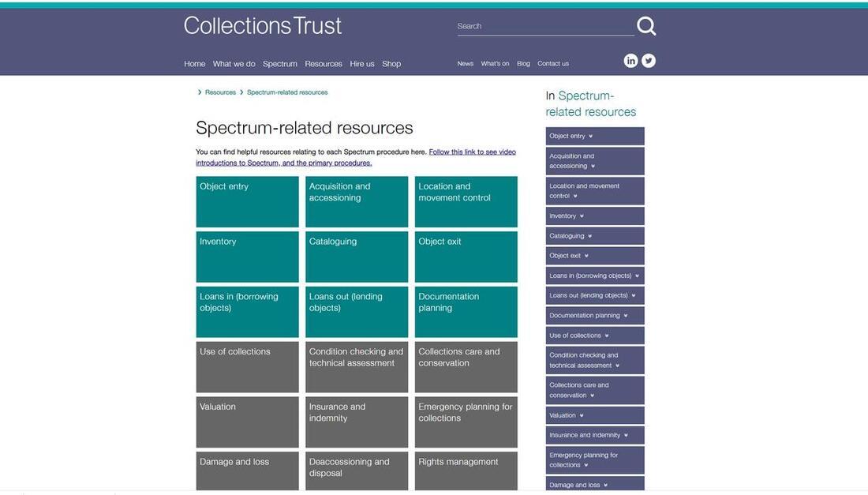Focus the Search input field
Viewport: 868px width, 495px height.
(x=545, y=26)
